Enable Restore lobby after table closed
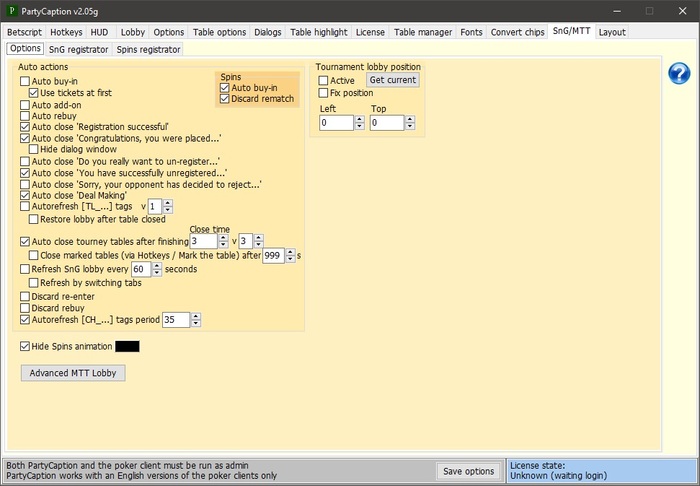This screenshot has width=700, height=486. coord(33,219)
